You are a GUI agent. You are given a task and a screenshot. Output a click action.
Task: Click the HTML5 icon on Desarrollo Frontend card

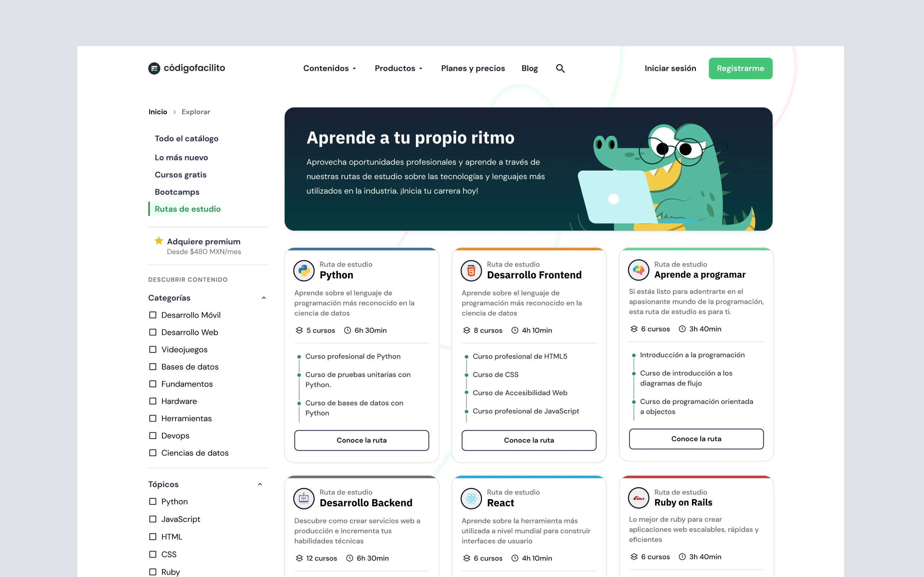pyautogui.click(x=471, y=270)
